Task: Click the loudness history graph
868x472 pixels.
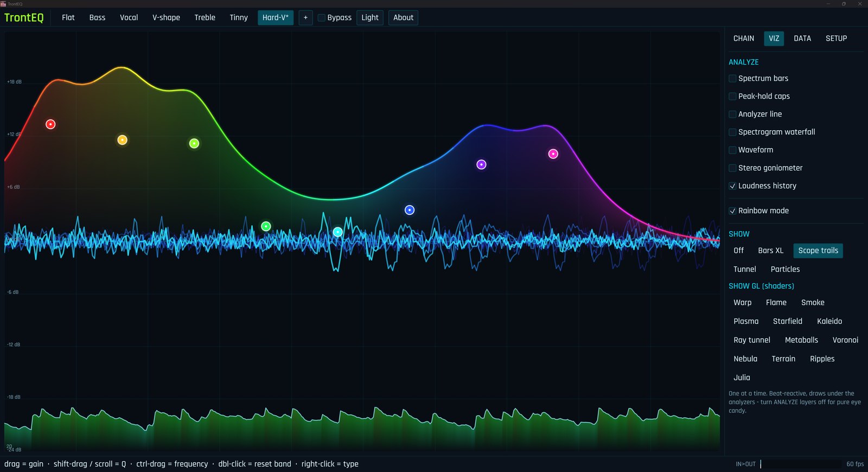Action: click(362, 429)
